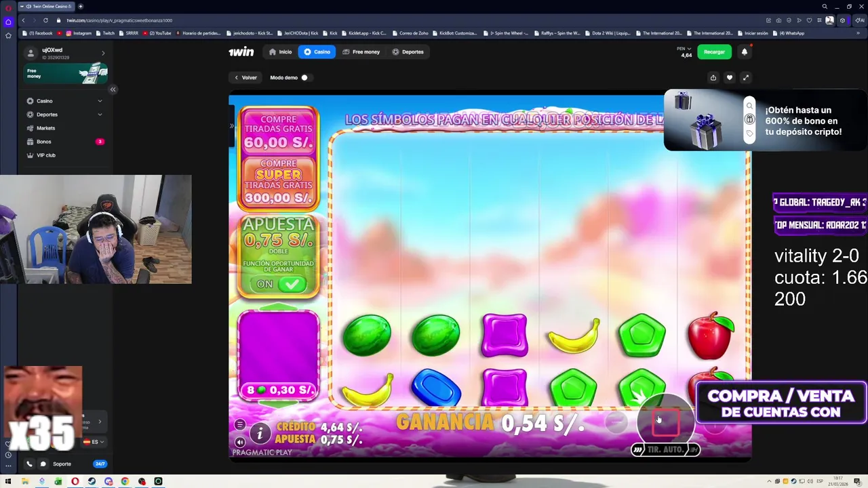Click the TIR. AUTO. autoplay button

click(x=666, y=449)
